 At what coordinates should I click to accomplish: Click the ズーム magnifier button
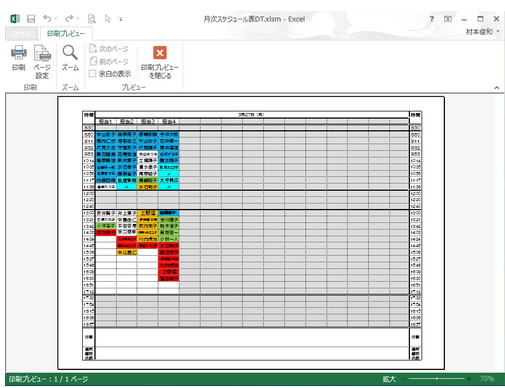pyautogui.click(x=70, y=58)
